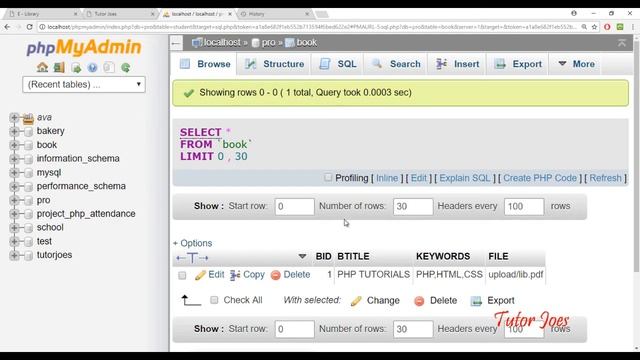Expand the bakery database tree
640x360 pixels.
click(14, 131)
